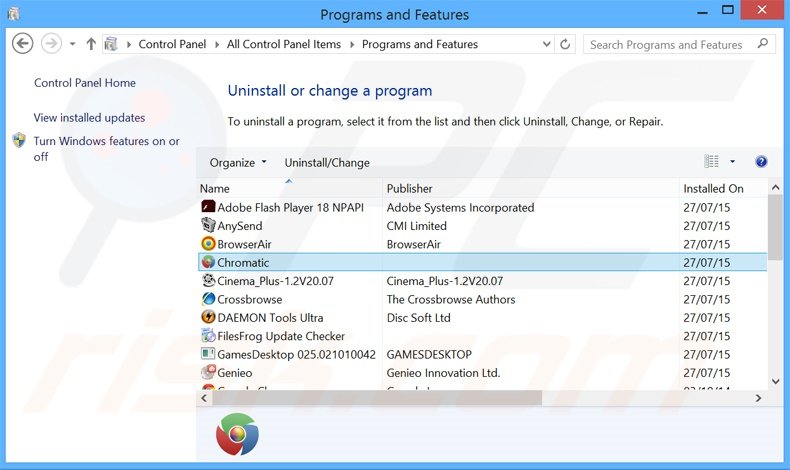Click the vertical scrollbar thumb

click(x=775, y=227)
